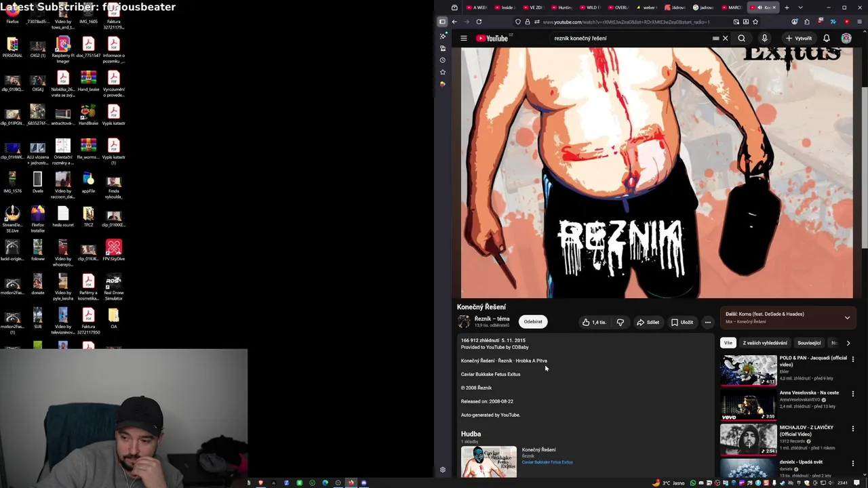This screenshot has width=868, height=488.
Task: Open the YouTube account avatar menu
Action: pyautogui.click(x=846, y=39)
